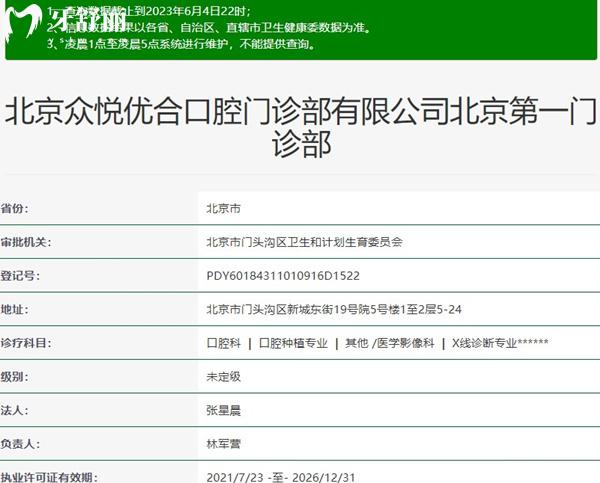The image size is (600, 483).
Task: Select the responsible person name 林军营
Action: (x=223, y=444)
